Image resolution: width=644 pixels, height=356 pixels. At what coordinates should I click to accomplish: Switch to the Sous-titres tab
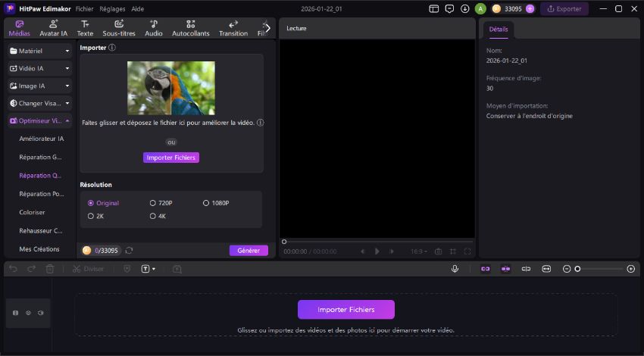tap(119, 28)
